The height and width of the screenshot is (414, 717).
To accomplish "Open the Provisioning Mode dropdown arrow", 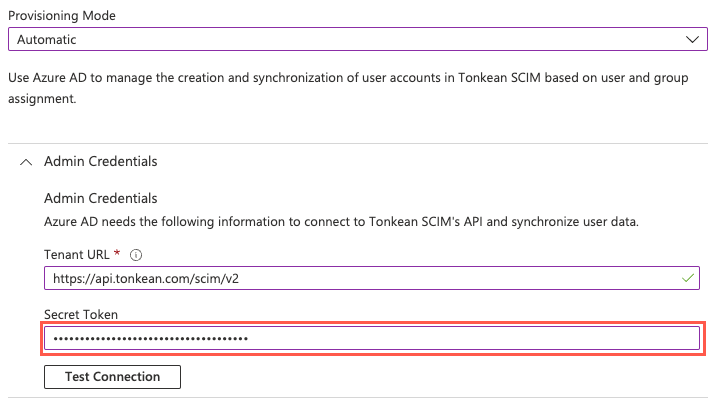I will point(692,39).
